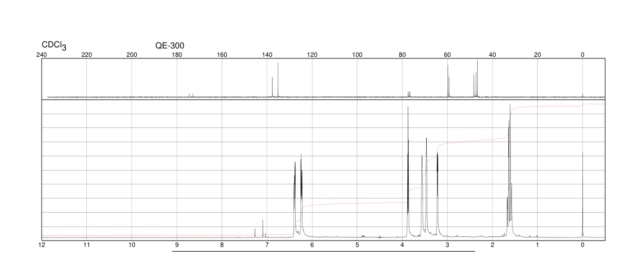Click the 220 tick on carbon axis
This screenshot has width=644, height=278.
pyautogui.click(x=87, y=54)
